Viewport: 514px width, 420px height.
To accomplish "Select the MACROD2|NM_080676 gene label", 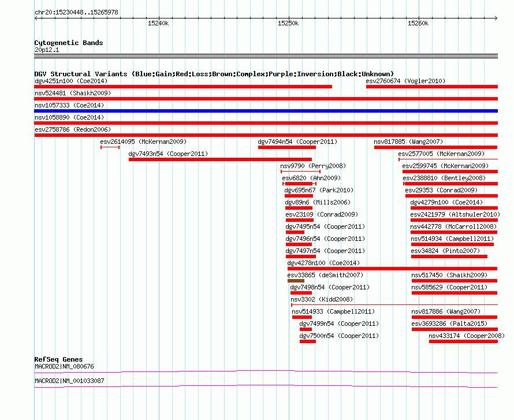I will pos(64,366).
